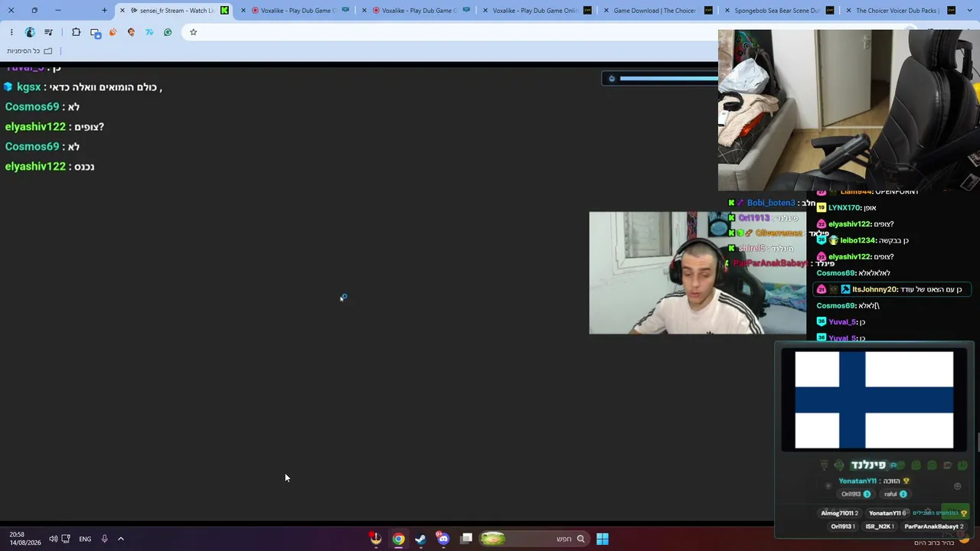Open Google Chrome from the taskbar
Viewport: 980px width, 551px height.
click(x=398, y=539)
